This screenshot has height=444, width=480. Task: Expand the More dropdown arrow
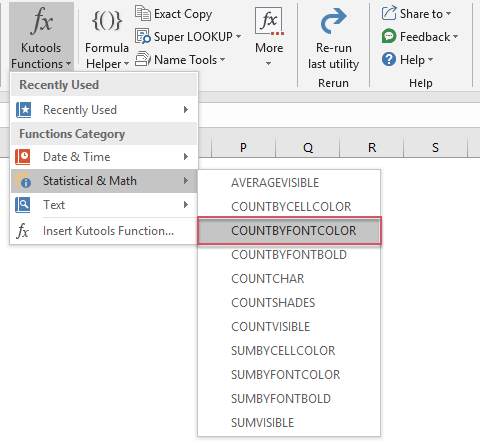click(x=268, y=63)
